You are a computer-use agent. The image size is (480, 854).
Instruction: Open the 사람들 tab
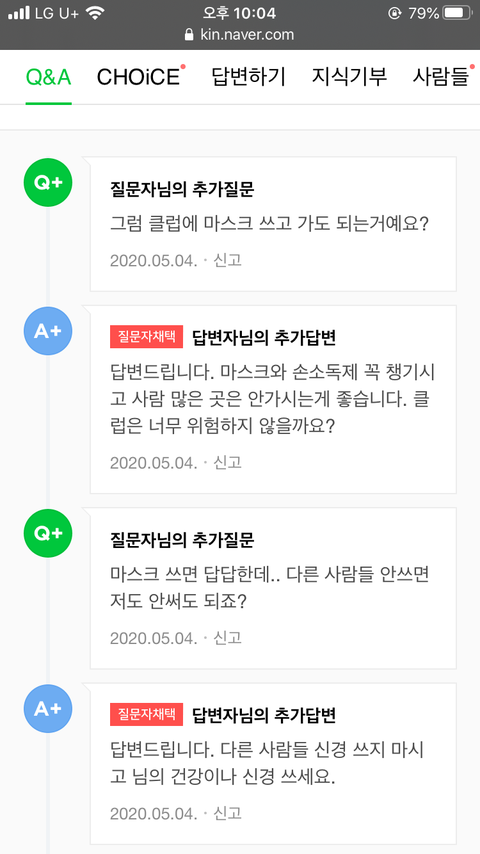[x=440, y=77]
